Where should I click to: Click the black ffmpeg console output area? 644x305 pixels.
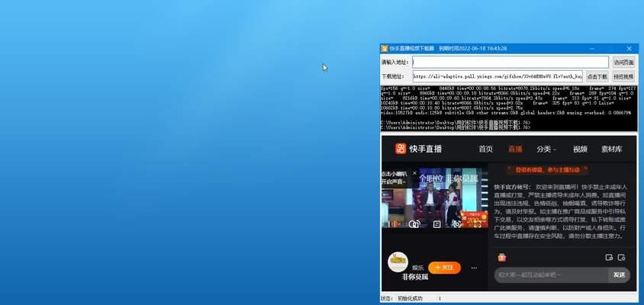[x=509, y=108]
